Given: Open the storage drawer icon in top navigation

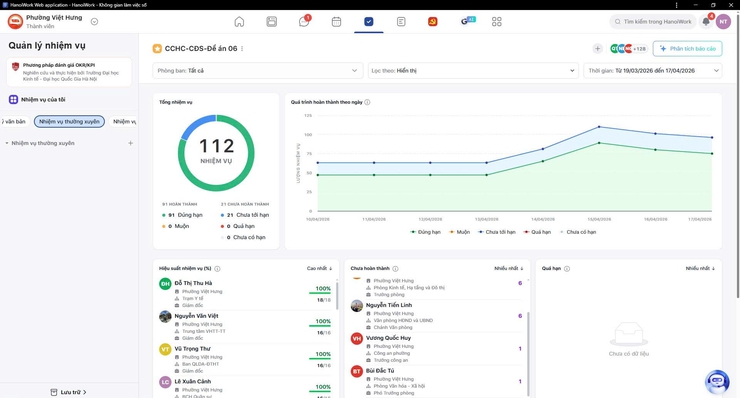Looking at the screenshot, I should 271,22.
